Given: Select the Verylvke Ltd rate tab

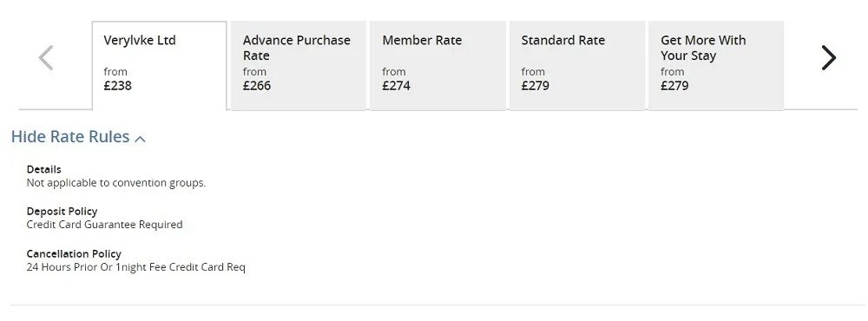Looking at the screenshot, I should (160, 66).
